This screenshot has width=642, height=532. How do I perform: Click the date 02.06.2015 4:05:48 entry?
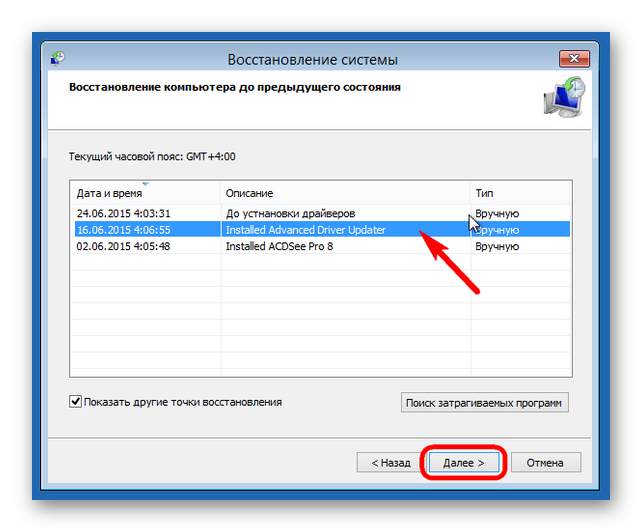[123, 246]
